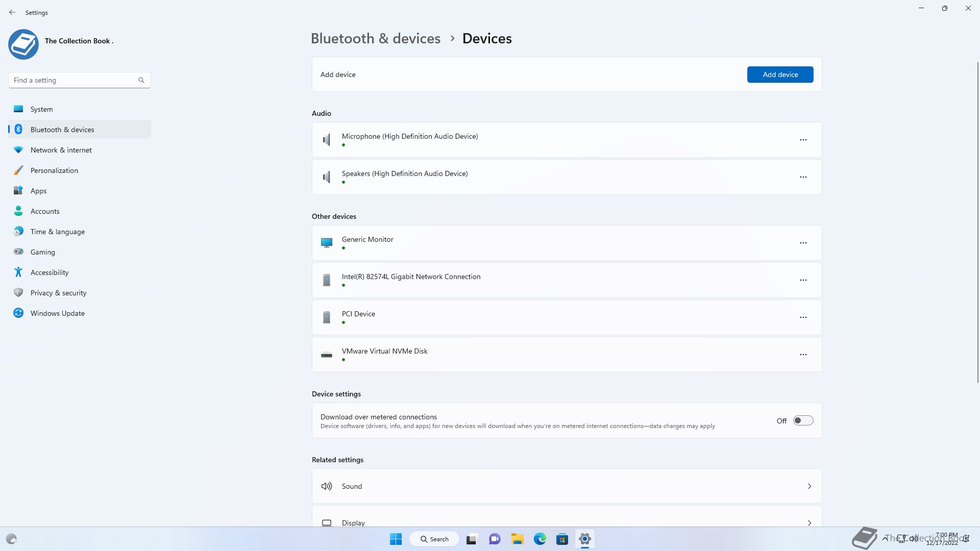Click the Generic Monitor device icon

(327, 243)
